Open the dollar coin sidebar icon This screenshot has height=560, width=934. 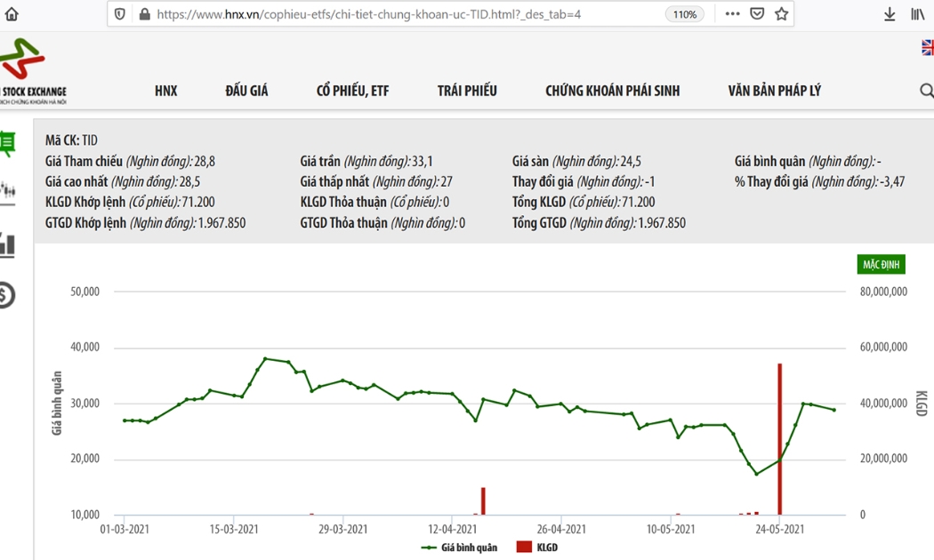tap(6, 294)
